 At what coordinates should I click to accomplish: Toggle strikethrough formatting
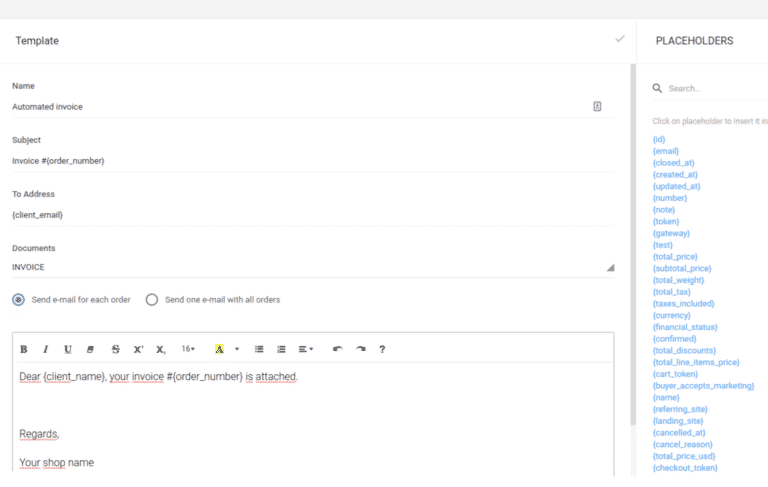pyautogui.click(x=116, y=349)
